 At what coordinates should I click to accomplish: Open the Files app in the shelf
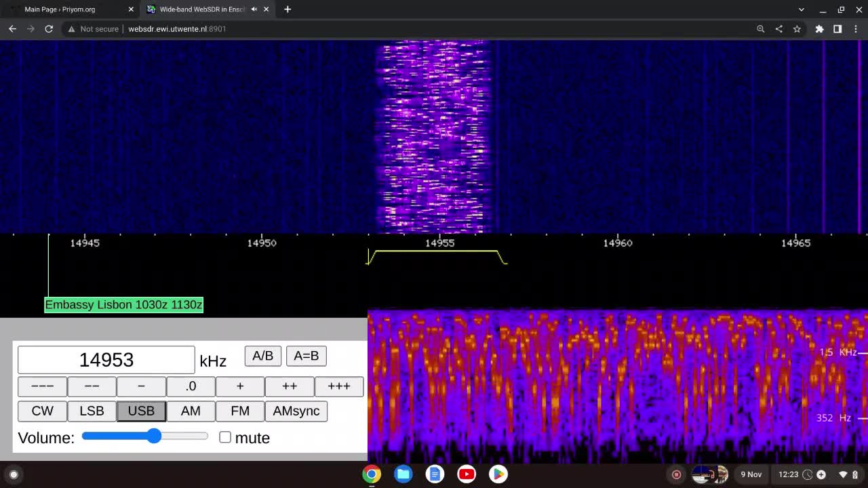pos(403,474)
